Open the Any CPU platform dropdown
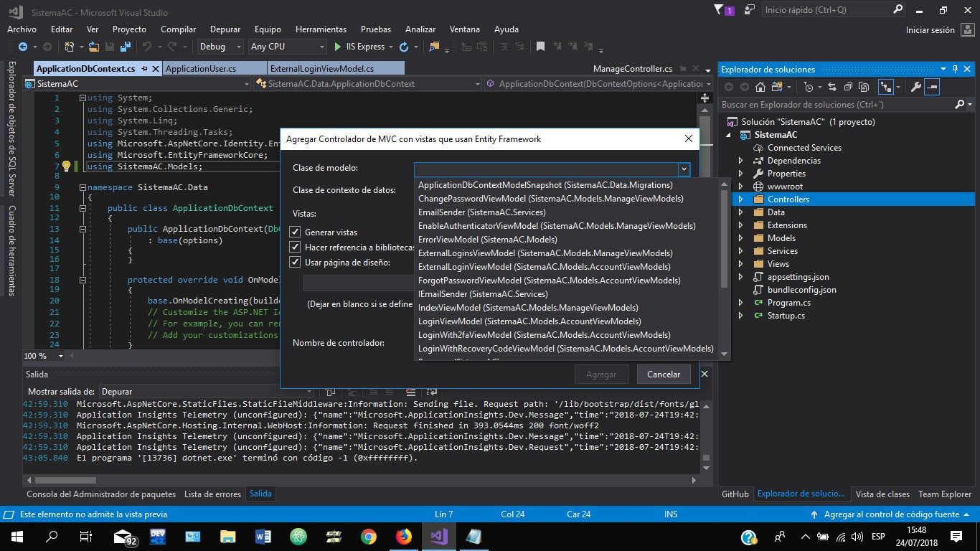 [287, 47]
